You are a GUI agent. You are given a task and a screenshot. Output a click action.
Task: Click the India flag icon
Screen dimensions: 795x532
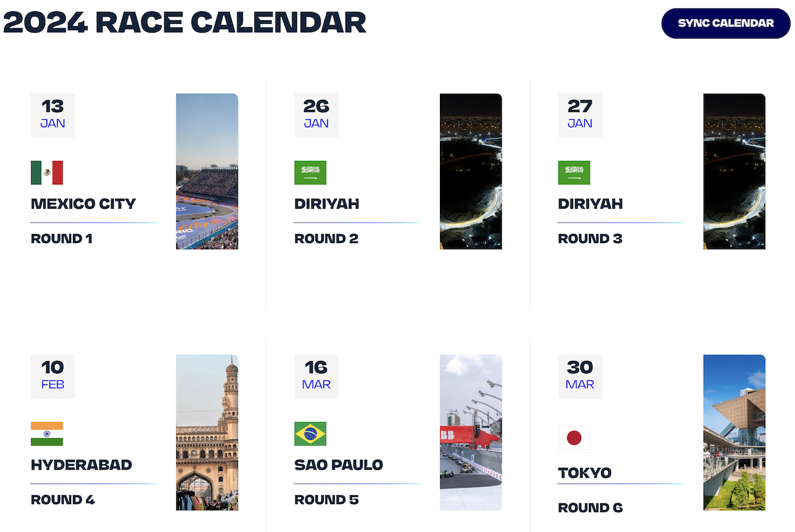click(x=47, y=434)
